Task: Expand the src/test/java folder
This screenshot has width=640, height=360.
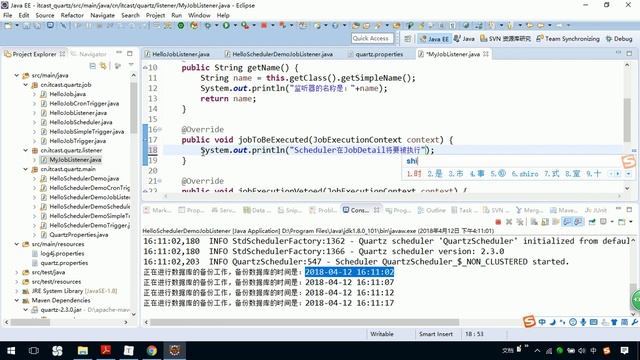Action: coord(17,272)
